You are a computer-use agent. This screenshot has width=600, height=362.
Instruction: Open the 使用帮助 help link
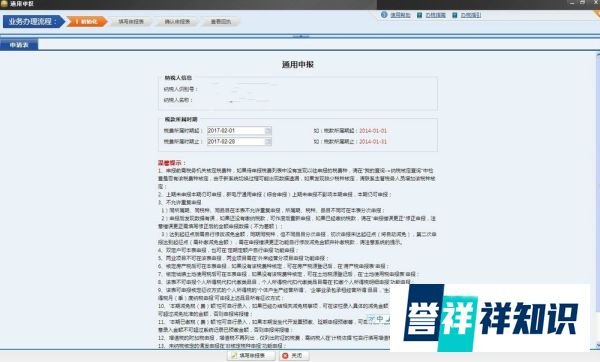(400, 15)
